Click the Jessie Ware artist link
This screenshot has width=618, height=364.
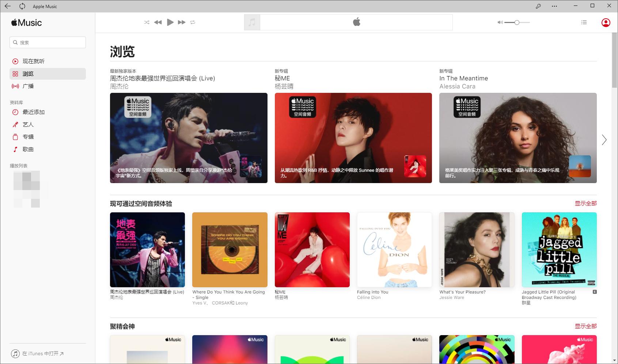click(452, 297)
